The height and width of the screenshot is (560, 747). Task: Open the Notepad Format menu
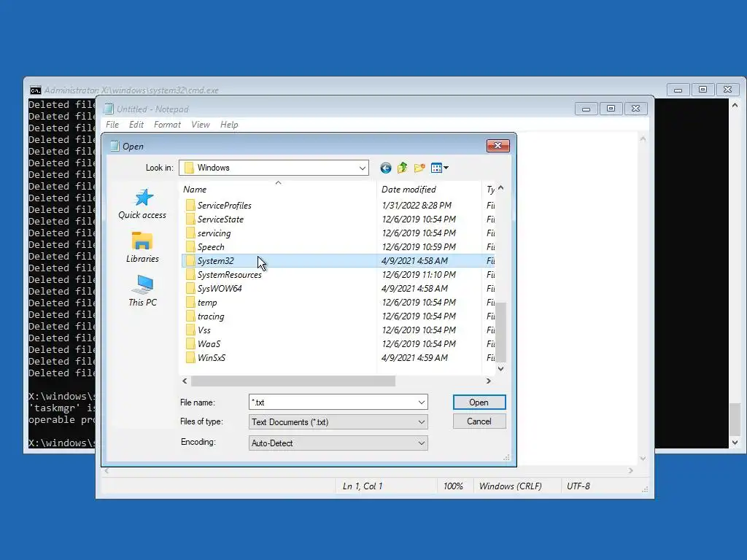point(167,124)
